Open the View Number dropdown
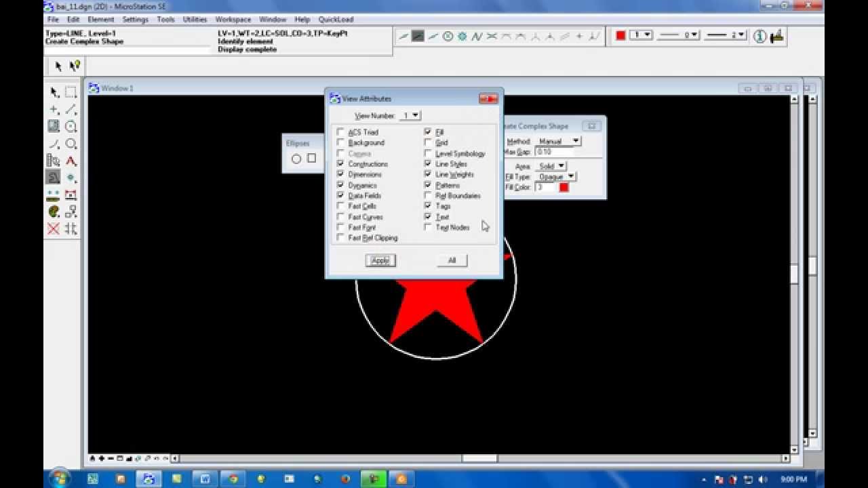 [x=410, y=116]
